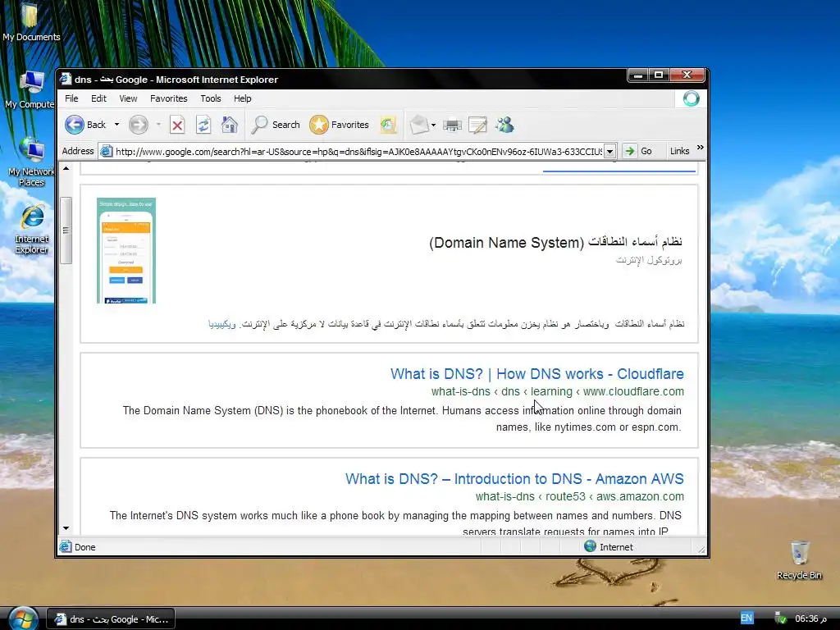840x630 pixels.
Task: Open the File menu
Action: pyautogui.click(x=71, y=98)
